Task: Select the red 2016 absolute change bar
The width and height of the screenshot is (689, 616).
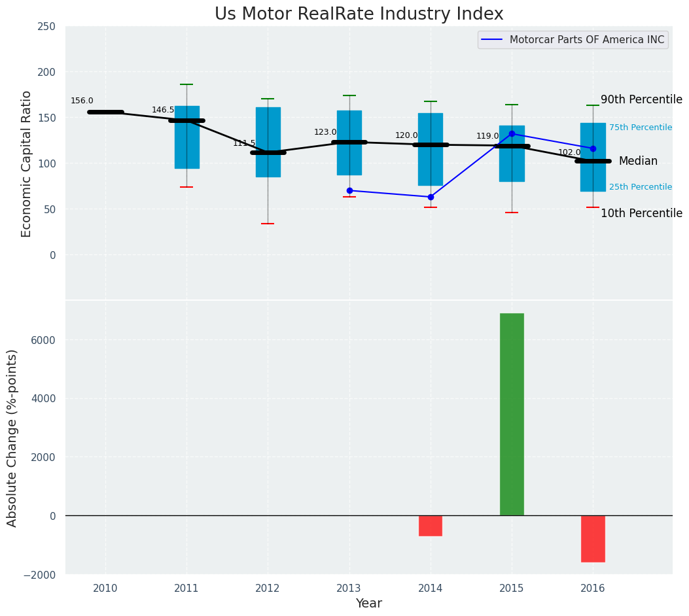Action: coord(593,538)
